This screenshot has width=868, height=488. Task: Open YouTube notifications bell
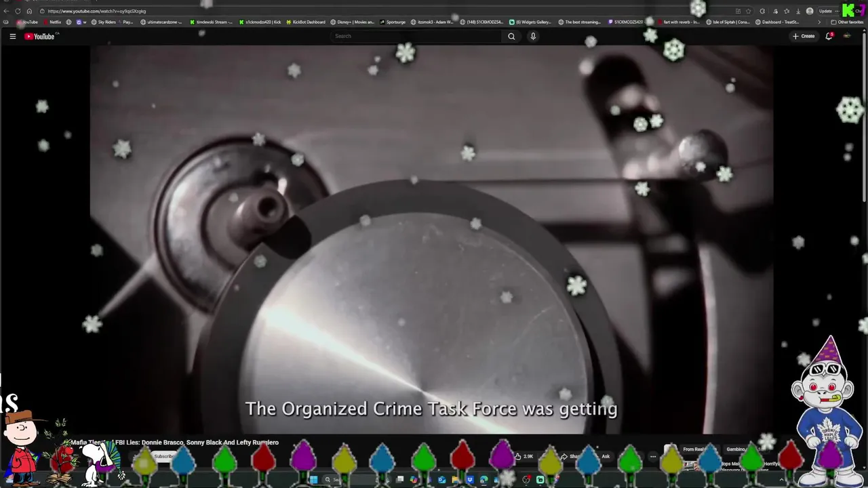pos(829,37)
